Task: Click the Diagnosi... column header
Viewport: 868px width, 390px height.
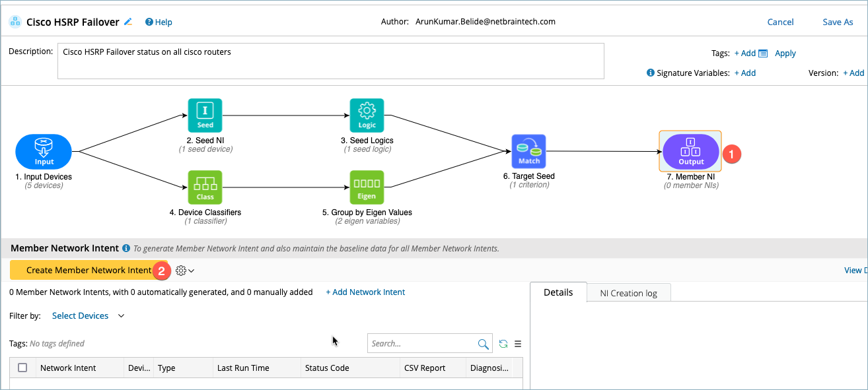Action: point(489,368)
